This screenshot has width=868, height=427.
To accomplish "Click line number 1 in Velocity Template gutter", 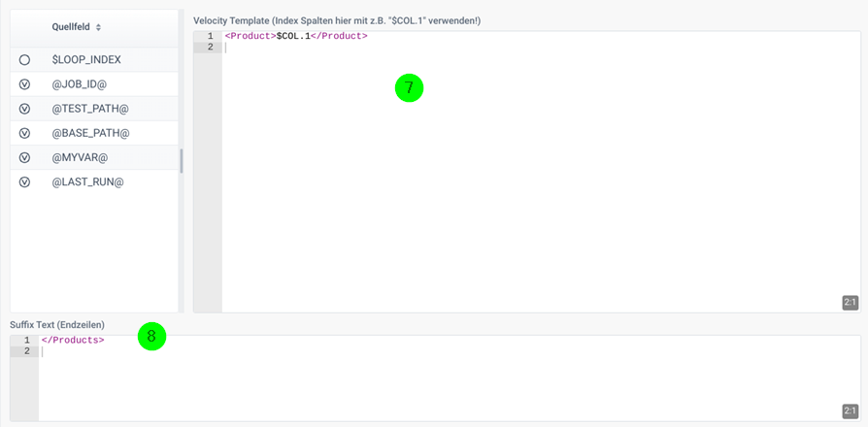I will click(210, 36).
